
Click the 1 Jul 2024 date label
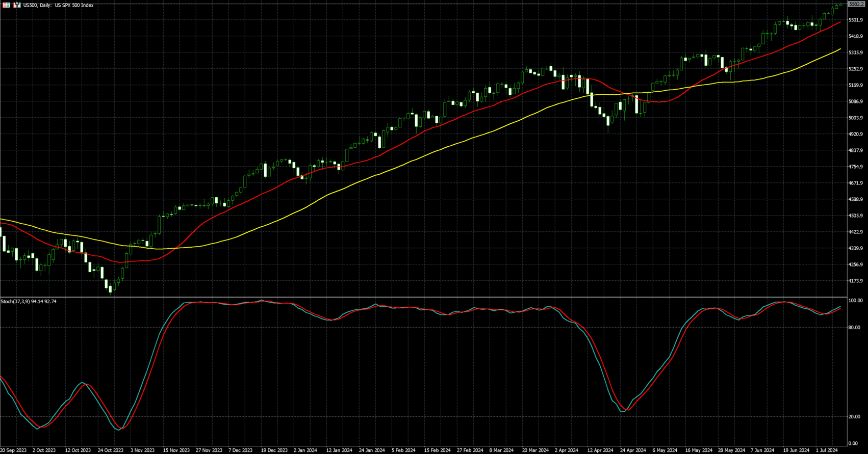pos(827,450)
